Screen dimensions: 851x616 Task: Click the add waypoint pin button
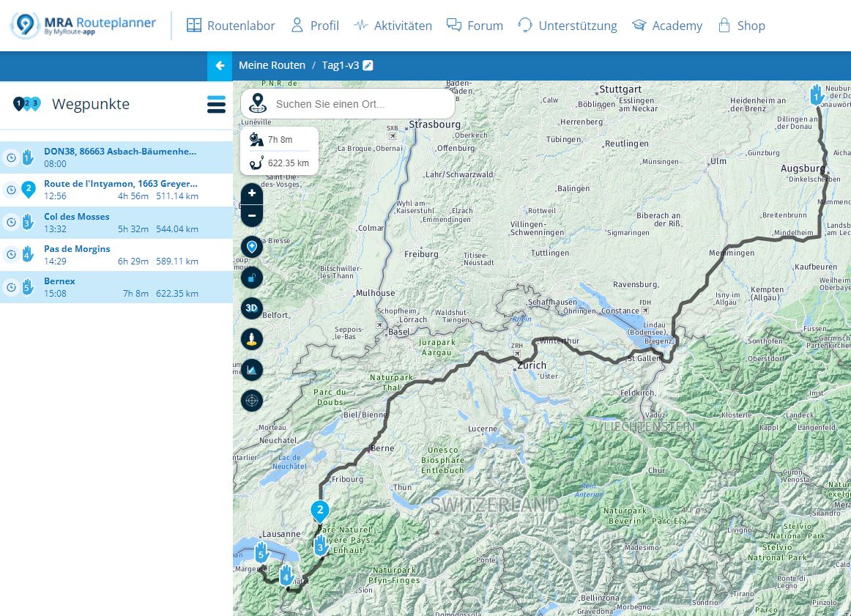click(x=252, y=247)
